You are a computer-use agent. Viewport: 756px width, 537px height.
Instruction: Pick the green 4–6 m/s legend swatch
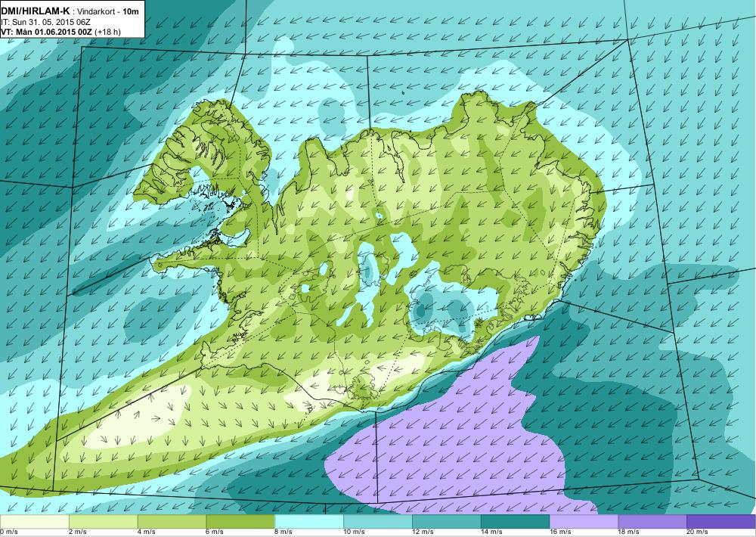point(172,522)
